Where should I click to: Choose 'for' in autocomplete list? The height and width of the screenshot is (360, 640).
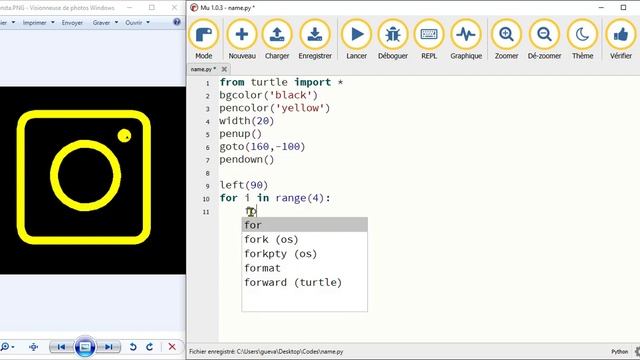tap(304, 225)
